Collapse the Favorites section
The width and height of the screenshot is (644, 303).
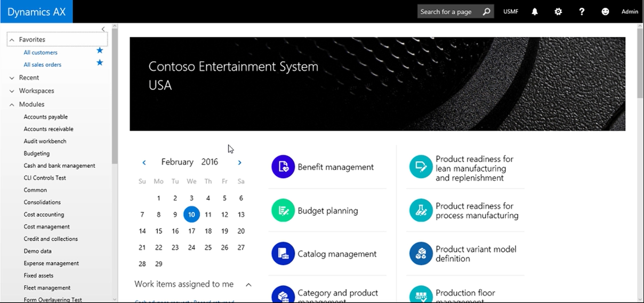(12, 40)
